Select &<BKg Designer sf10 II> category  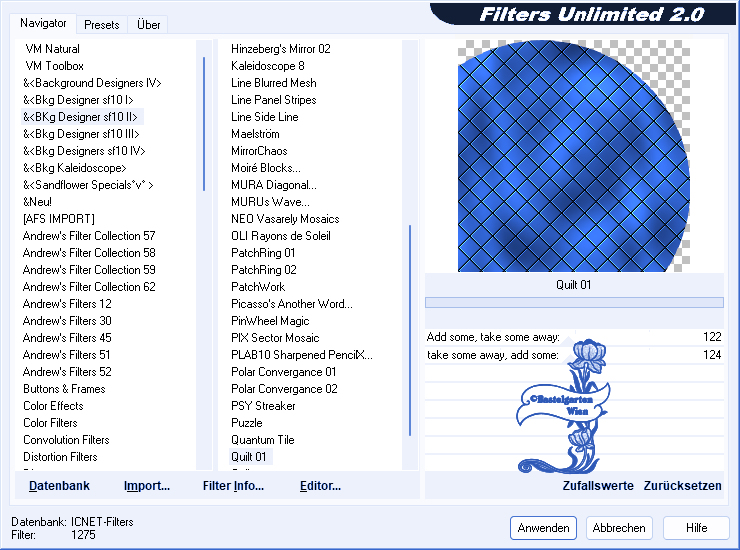coord(80,117)
